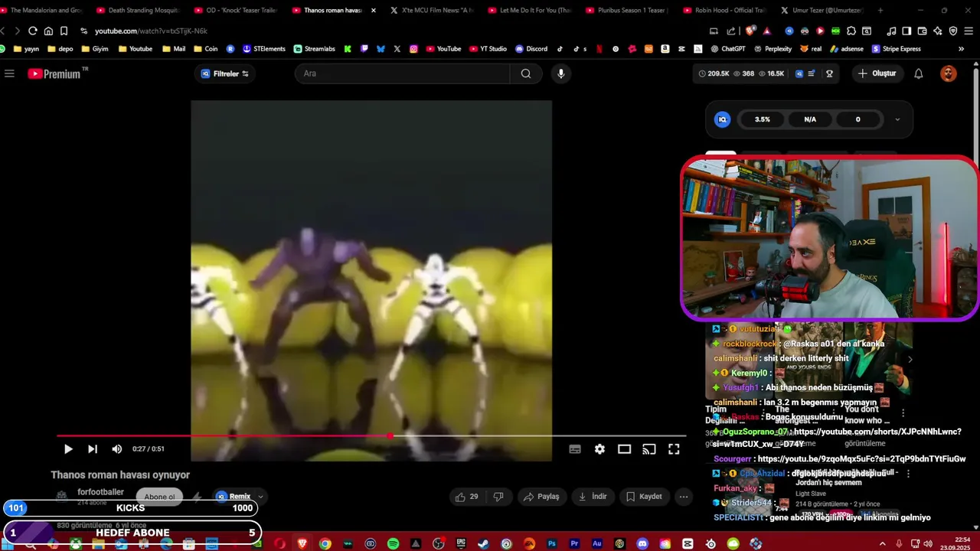This screenshot has height=551, width=980.
Task: Open the Streamlabs bookmark
Action: click(x=314, y=49)
